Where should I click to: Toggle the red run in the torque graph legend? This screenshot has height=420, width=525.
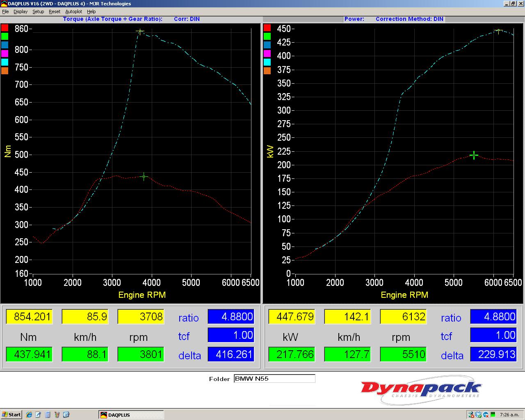point(5,28)
